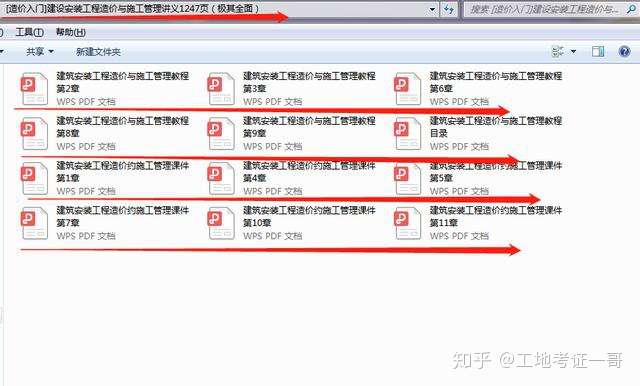
Task: Open PDF icon for 课件 第7章
Action: click(x=34, y=223)
